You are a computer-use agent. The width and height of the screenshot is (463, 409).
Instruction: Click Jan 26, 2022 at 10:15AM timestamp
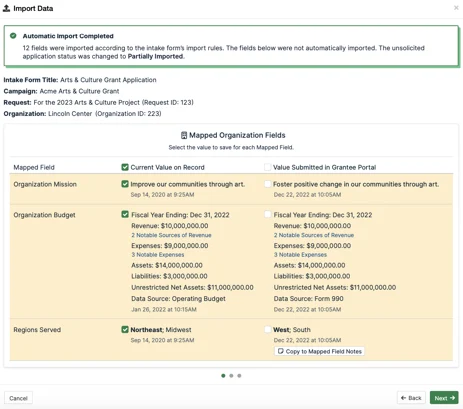[164, 310]
